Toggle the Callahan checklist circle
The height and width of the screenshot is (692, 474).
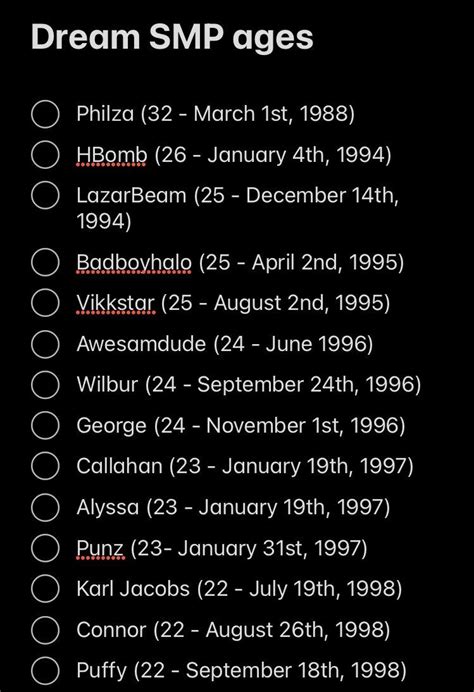click(x=45, y=466)
